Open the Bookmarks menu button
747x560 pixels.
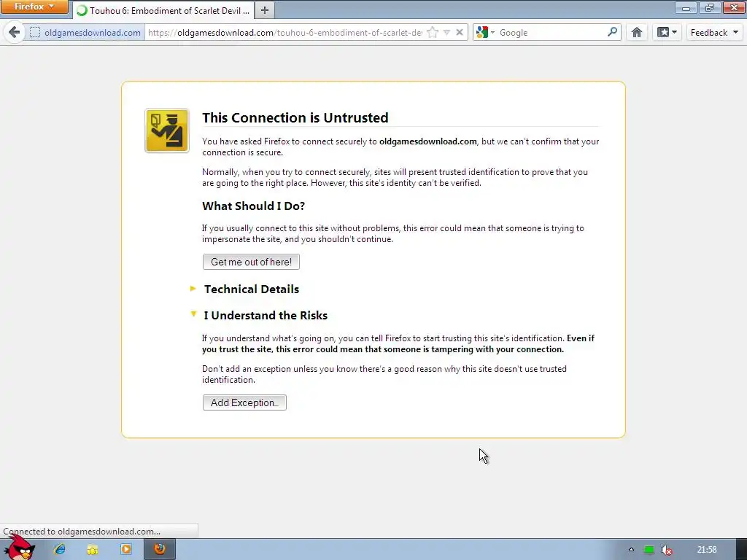[x=667, y=32]
